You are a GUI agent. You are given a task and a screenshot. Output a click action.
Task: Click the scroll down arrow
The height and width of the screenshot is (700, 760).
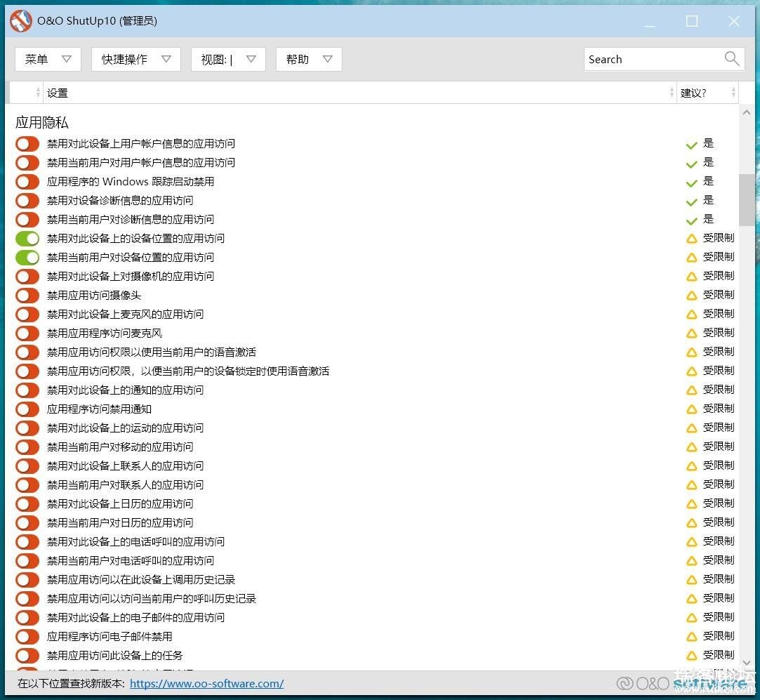[x=747, y=662]
